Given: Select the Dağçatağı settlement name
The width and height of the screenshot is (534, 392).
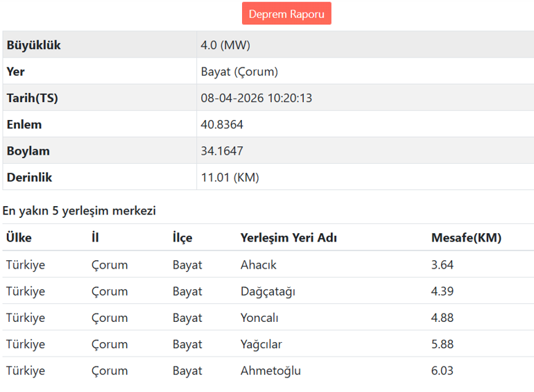Looking at the screenshot, I should [x=268, y=291].
